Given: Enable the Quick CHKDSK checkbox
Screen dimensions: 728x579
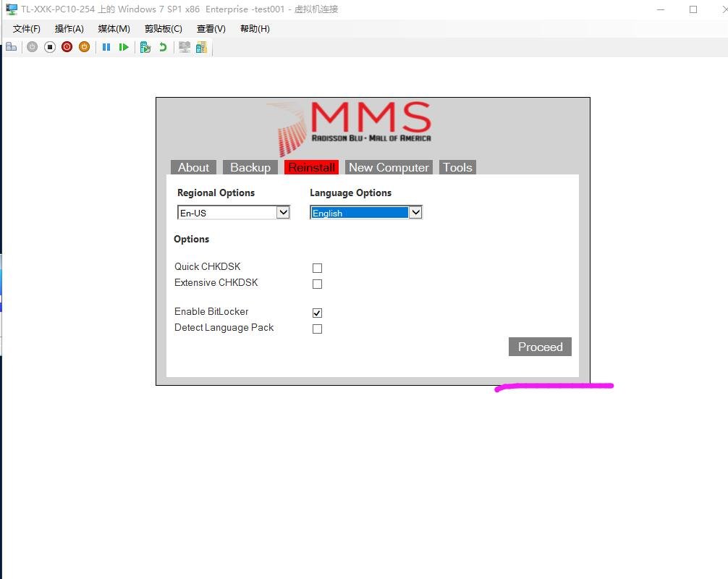Looking at the screenshot, I should [x=317, y=268].
